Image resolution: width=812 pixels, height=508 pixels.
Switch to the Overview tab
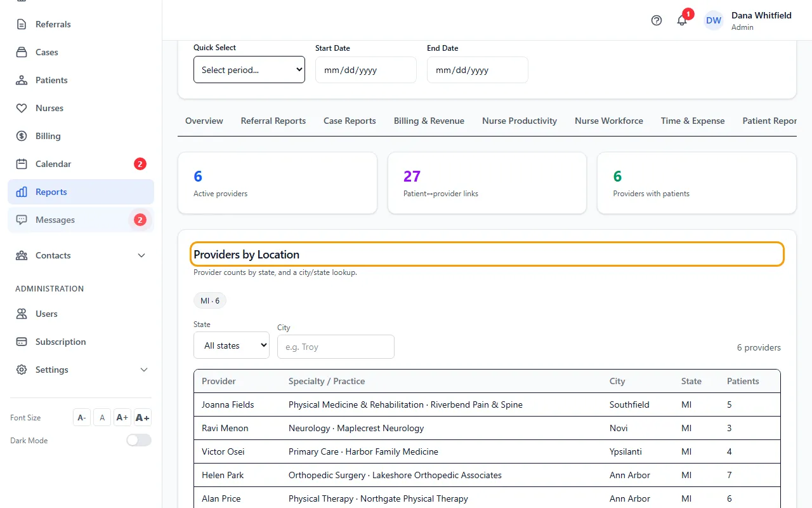click(x=204, y=121)
